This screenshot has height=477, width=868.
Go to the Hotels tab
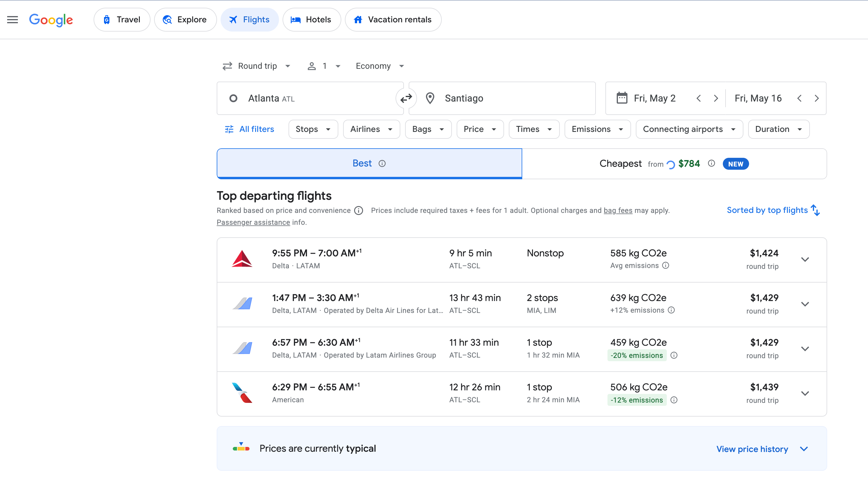click(311, 20)
